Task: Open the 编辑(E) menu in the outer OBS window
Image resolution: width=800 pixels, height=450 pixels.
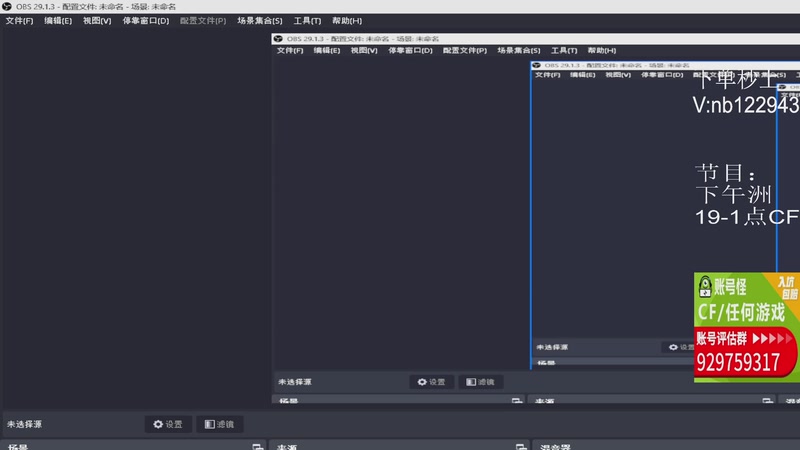Action: tap(58, 21)
